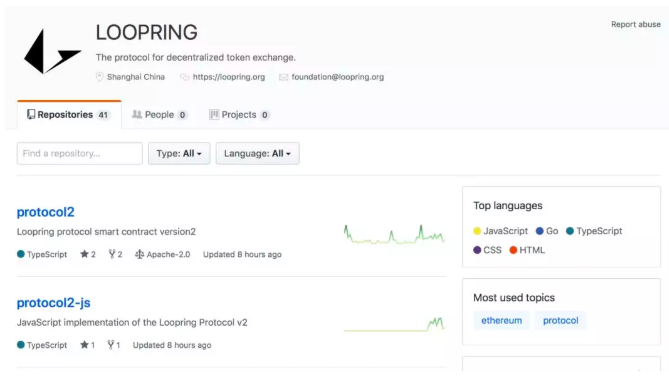Click protocol2-js activity sparkline graph
Screen dimensions: 669x380
point(394,325)
